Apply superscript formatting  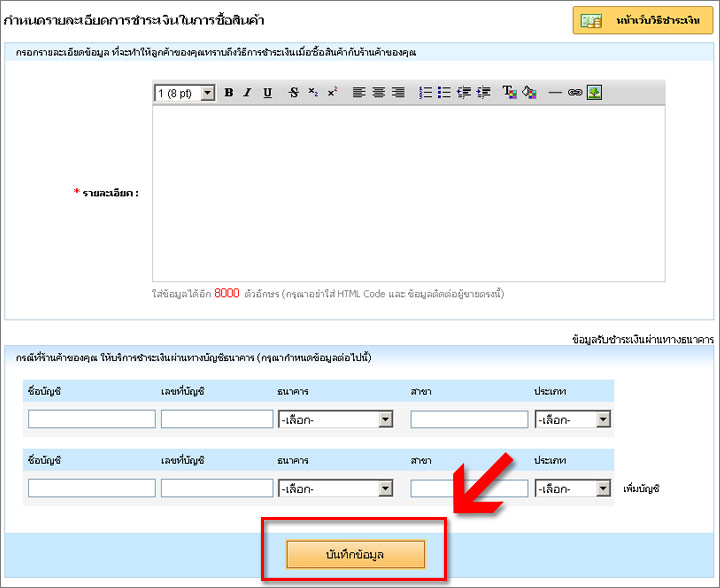coord(332,93)
